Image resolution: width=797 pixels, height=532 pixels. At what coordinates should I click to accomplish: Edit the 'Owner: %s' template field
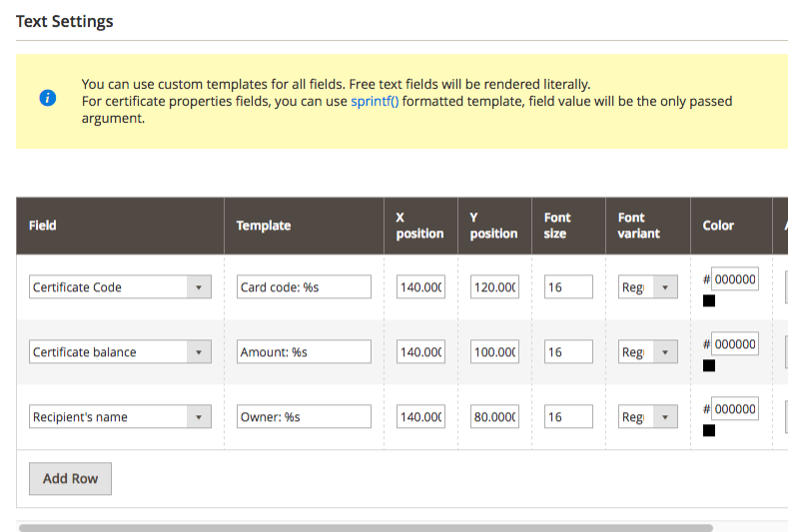pos(304,416)
